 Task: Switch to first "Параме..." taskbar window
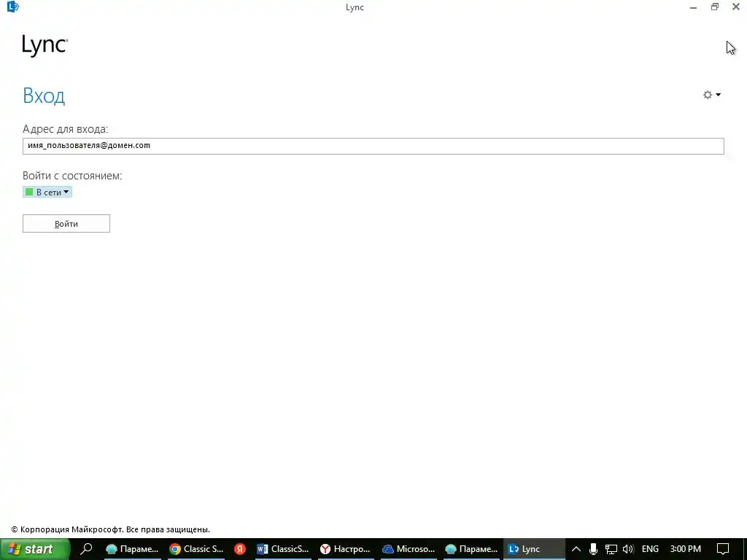[x=132, y=549]
